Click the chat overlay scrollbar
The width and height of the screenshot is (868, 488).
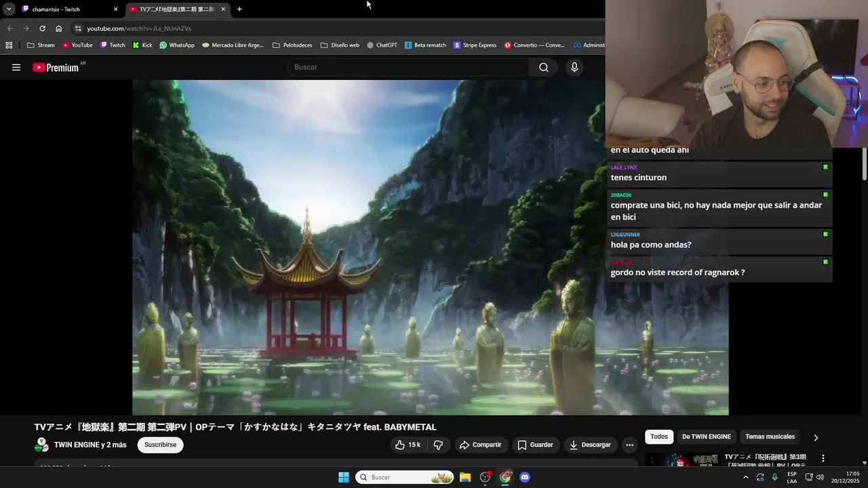pyautogui.click(x=865, y=164)
